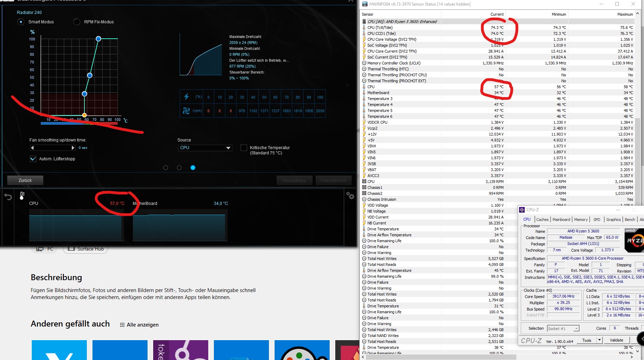Click HWiNFO horizontal scrollbar right arrow
The image size is (644, 360).
(632, 357)
